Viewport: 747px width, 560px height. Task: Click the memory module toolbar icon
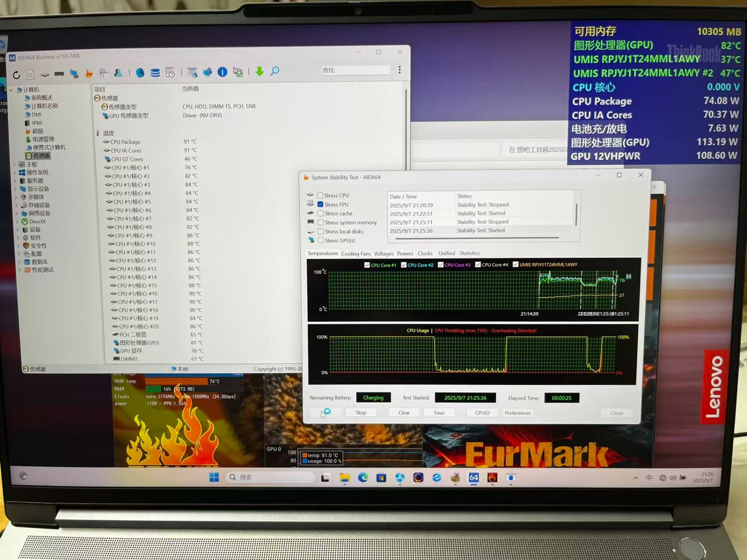[59, 74]
